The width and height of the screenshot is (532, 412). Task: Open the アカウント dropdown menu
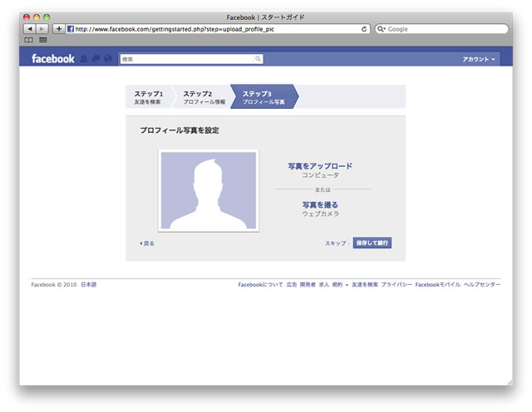point(479,59)
